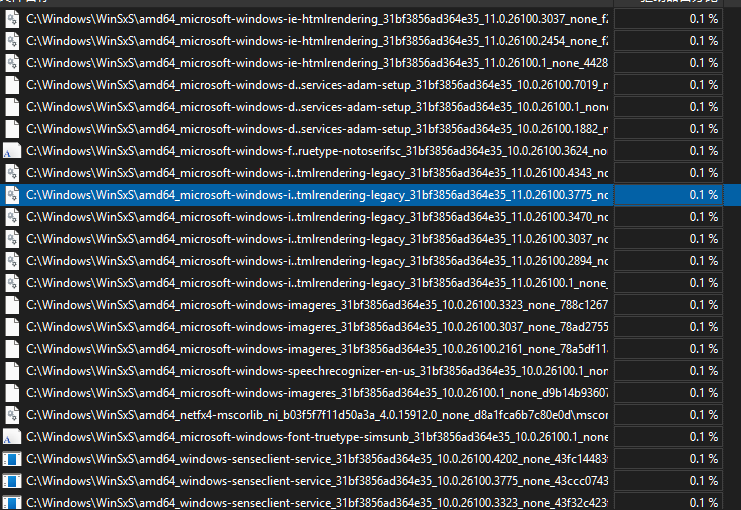This screenshot has height=510, width=741.
Task: Click the highlighted tmlrendering-legacy 11.0.26100.3775 row
Action: point(316,195)
